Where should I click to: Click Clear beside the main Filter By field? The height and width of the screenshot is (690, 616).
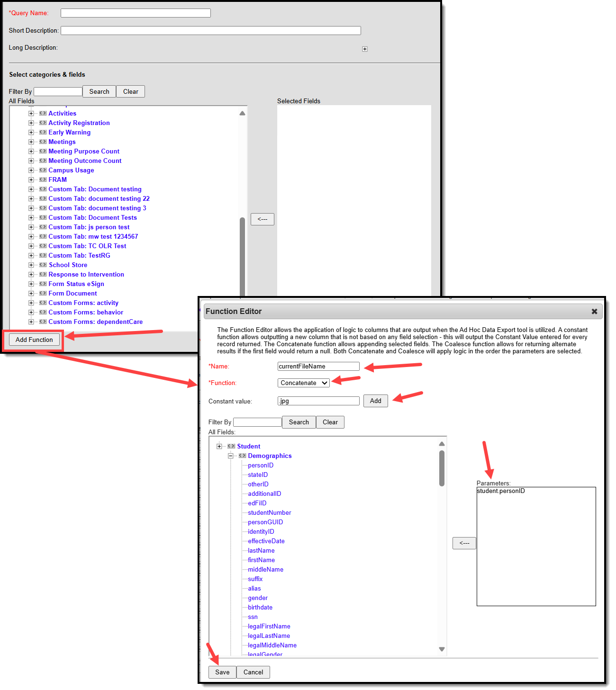pyautogui.click(x=130, y=91)
